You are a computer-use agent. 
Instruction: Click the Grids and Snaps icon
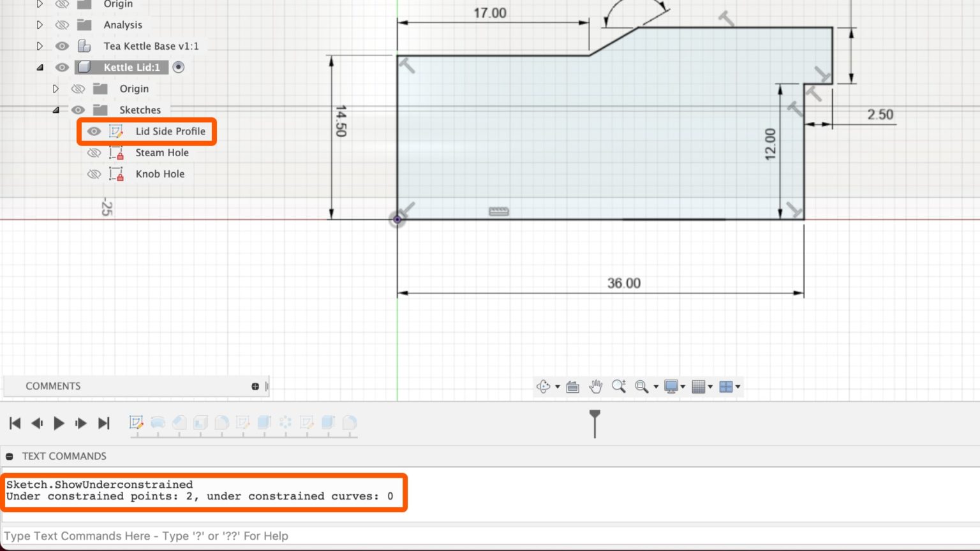699,386
